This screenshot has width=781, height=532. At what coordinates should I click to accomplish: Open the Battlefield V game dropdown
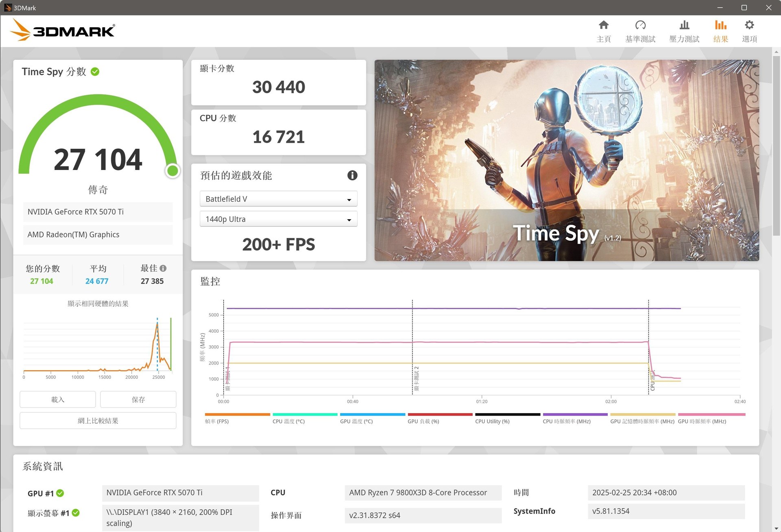(x=279, y=199)
